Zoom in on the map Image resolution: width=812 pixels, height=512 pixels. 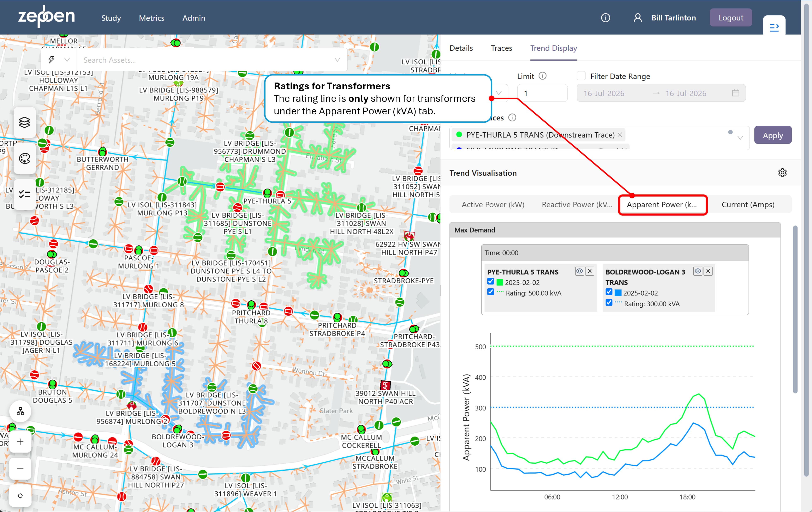click(20, 441)
